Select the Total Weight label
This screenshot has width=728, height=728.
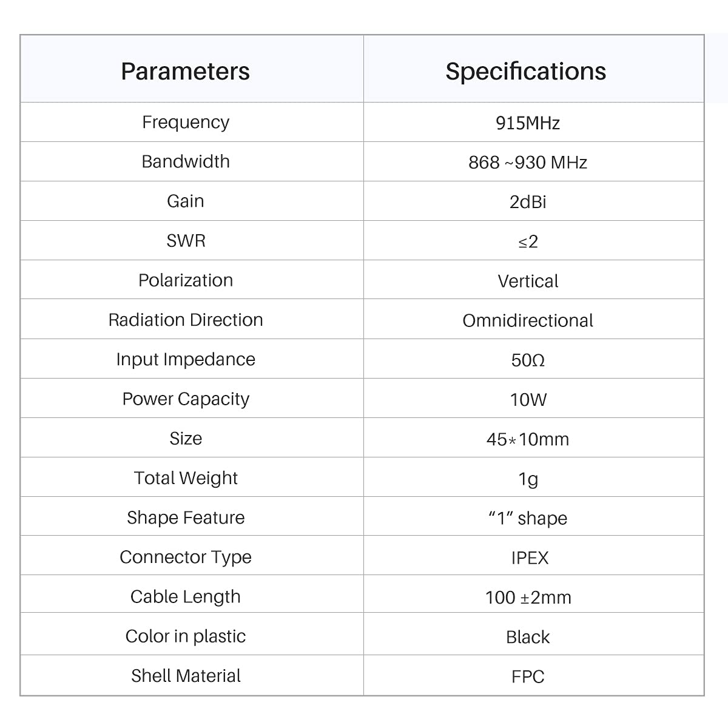tap(186, 478)
